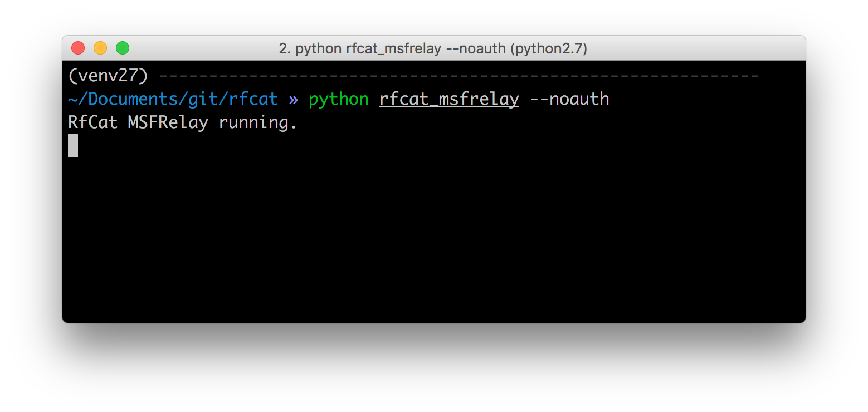Screen dimensions: 868x412
Task: Minimize the terminal with the yellow button
Action: pos(100,48)
